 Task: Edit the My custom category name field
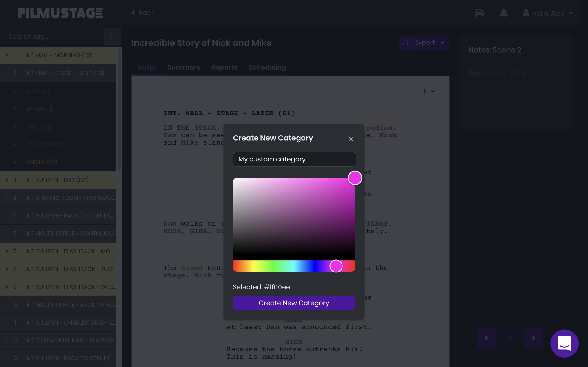[294, 159]
